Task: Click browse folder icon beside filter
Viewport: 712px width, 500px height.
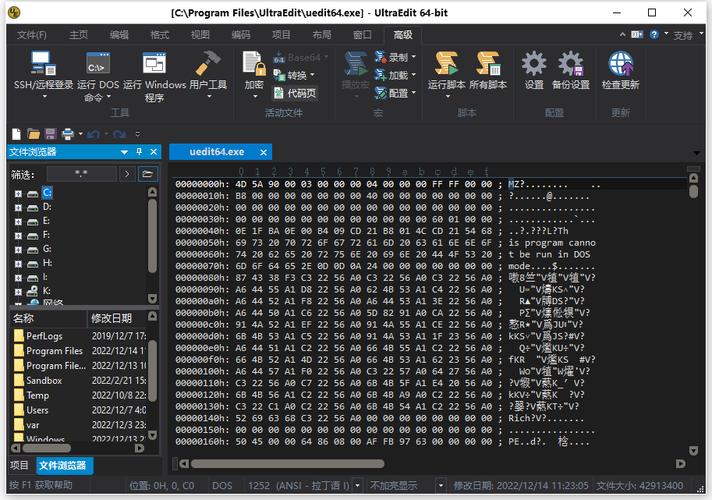Action: (x=147, y=174)
